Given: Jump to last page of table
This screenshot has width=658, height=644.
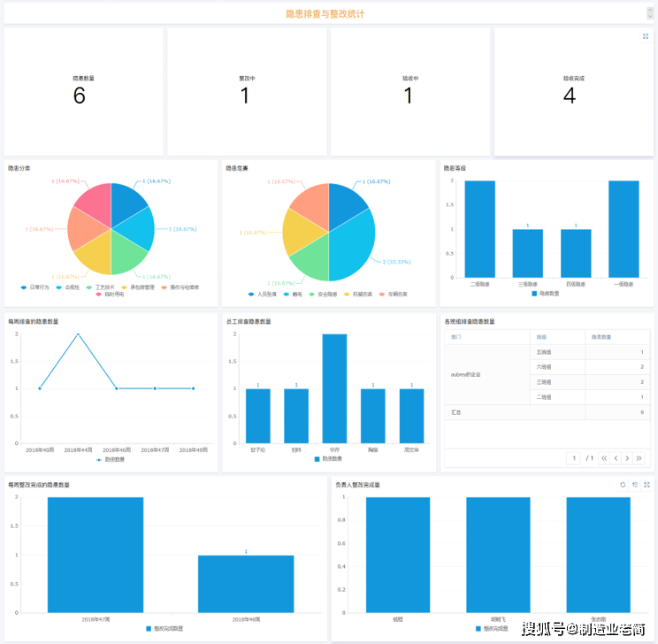Looking at the screenshot, I should click(x=639, y=458).
